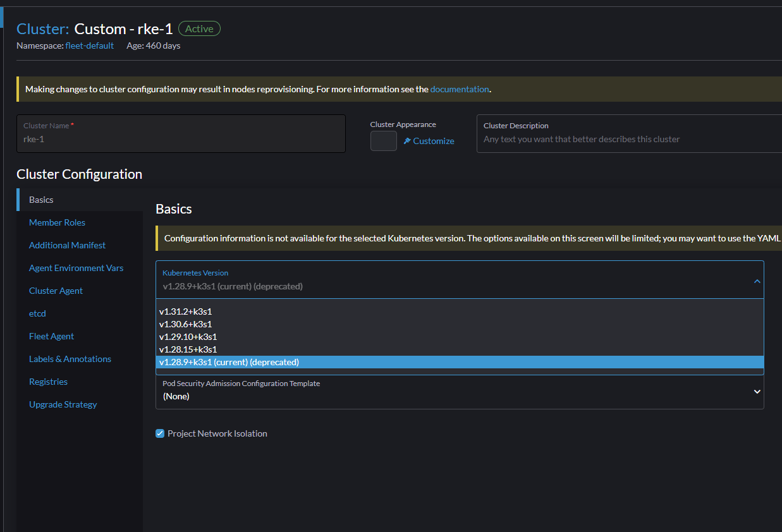782x532 pixels.
Task: Open the Upgrade Strategy tab
Action: pyautogui.click(x=63, y=404)
